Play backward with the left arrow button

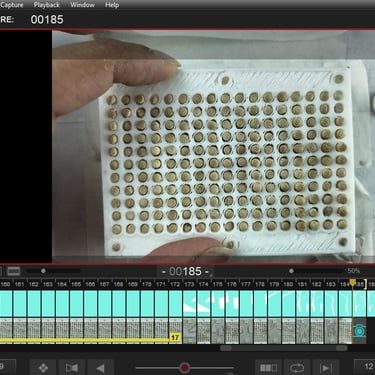pyautogui.click(x=100, y=368)
